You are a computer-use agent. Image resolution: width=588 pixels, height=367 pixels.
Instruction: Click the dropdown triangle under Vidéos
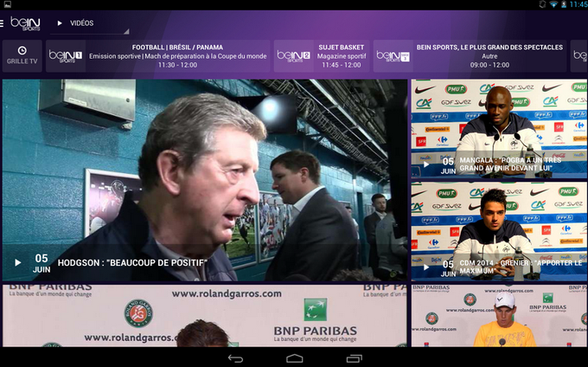(x=126, y=31)
